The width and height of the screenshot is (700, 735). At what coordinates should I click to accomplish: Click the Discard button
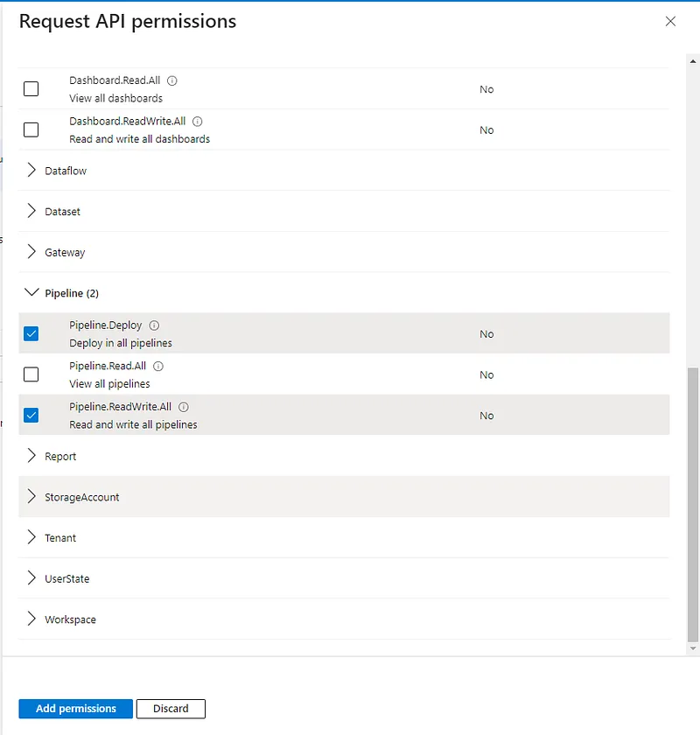(x=171, y=708)
